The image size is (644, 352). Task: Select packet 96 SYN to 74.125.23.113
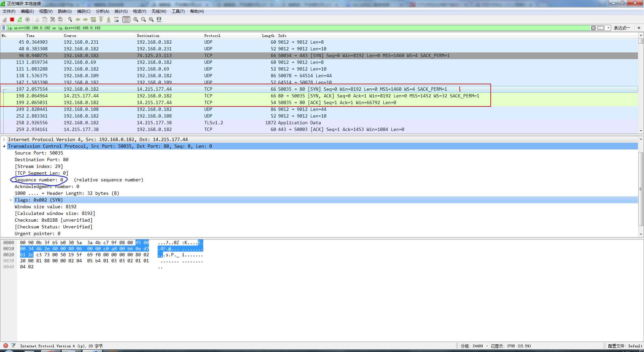[x=319, y=55]
